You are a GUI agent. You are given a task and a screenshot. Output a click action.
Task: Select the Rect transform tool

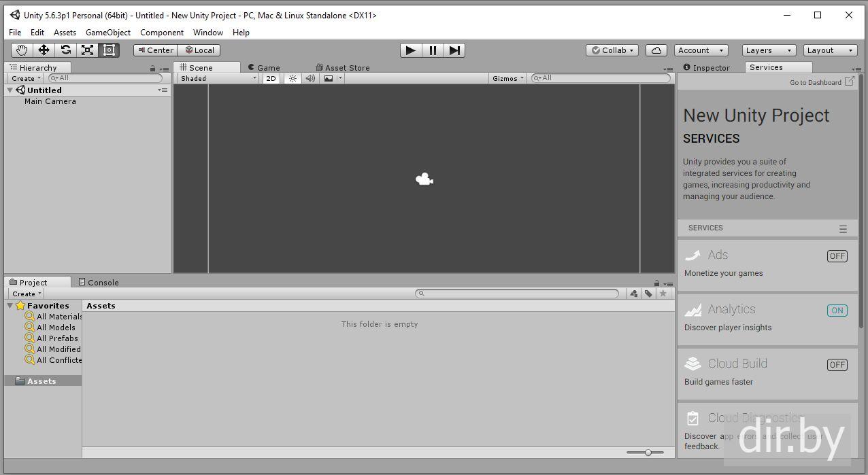(109, 50)
